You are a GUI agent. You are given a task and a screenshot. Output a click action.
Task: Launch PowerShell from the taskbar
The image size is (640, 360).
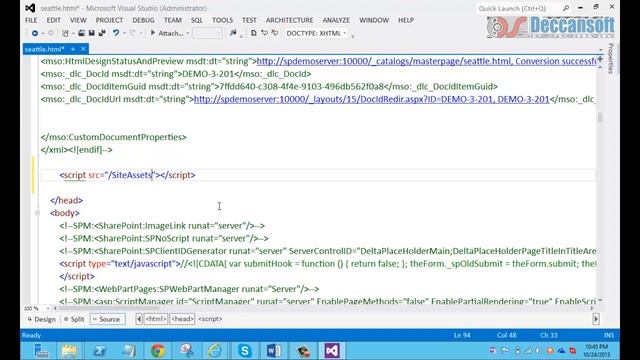(x=99, y=351)
